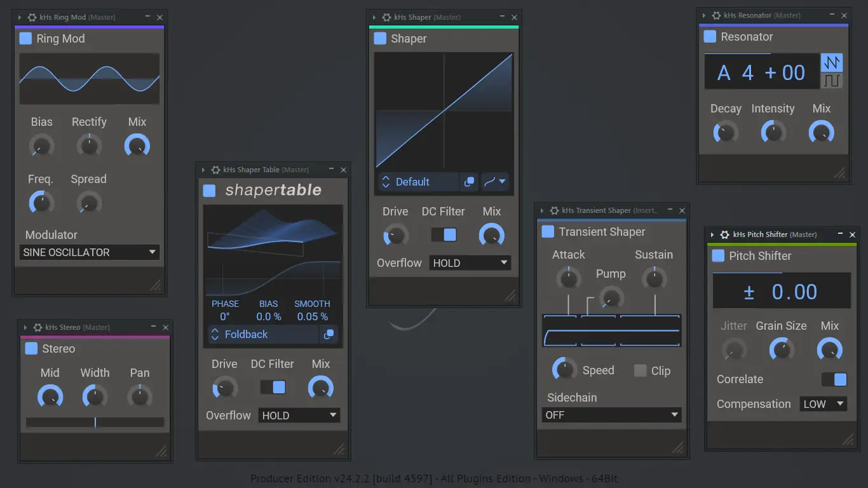This screenshot has width=868, height=488.
Task: Step the Shaper Default preset arrows
Action: (x=386, y=182)
